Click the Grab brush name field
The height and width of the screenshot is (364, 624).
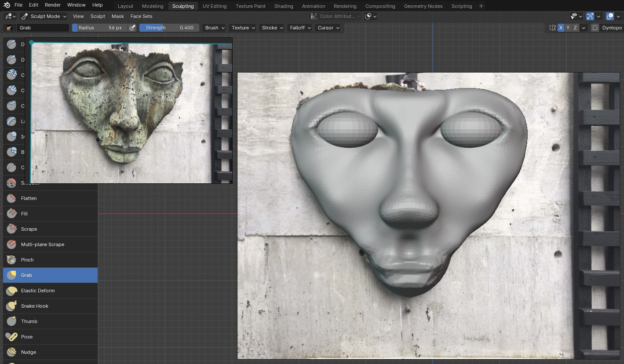[x=43, y=28]
